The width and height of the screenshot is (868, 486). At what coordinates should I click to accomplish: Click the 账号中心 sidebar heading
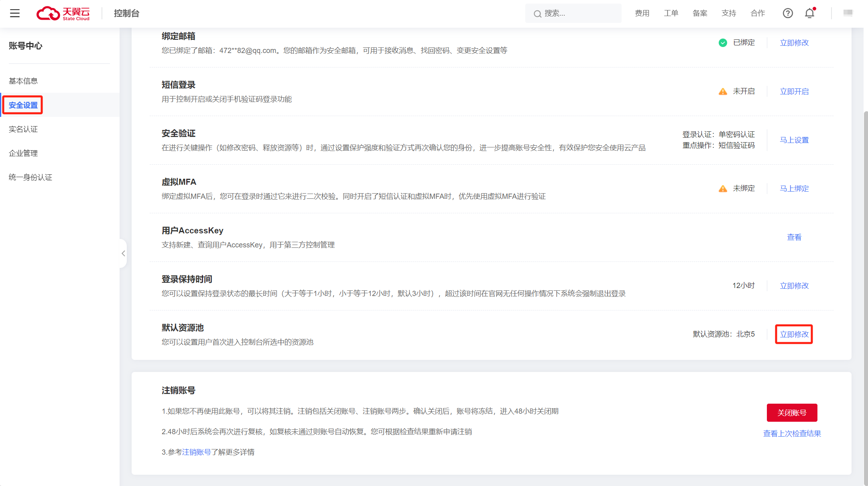click(25, 46)
